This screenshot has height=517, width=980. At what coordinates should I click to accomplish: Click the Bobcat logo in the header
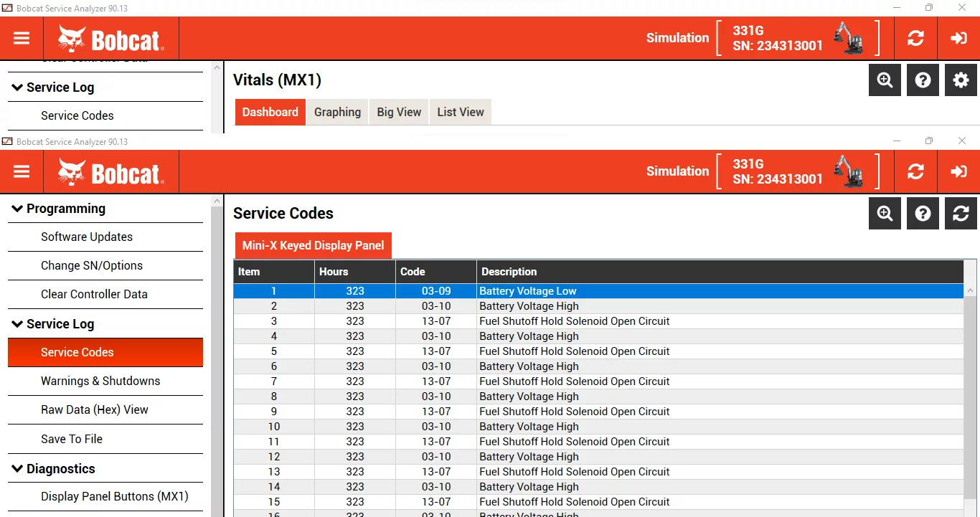[x=111, y=171]
